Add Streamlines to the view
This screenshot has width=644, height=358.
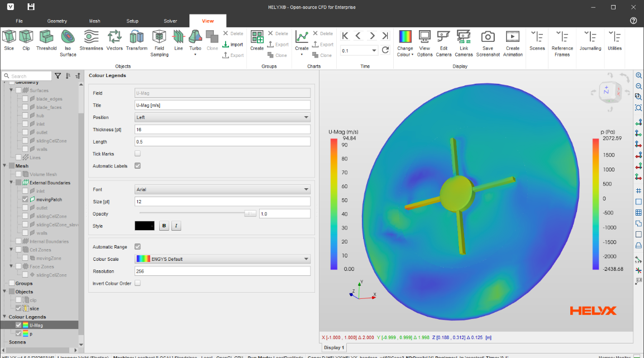pos(91,40)
